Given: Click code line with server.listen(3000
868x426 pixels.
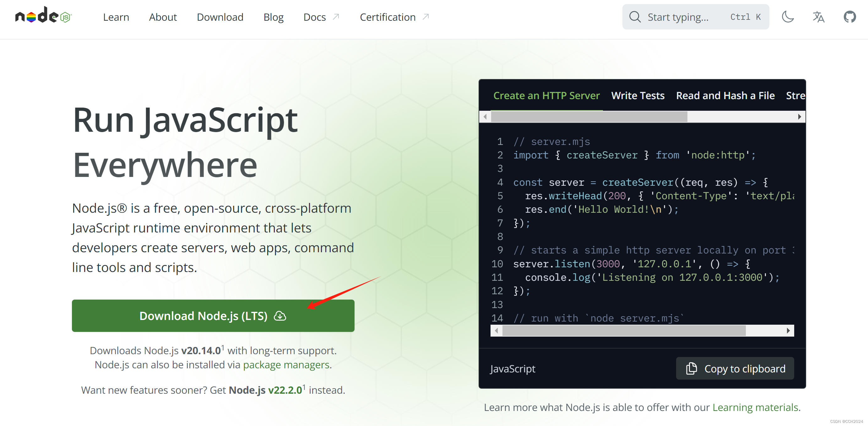Looking at the screenshot, I should click(x=632, y=264).
